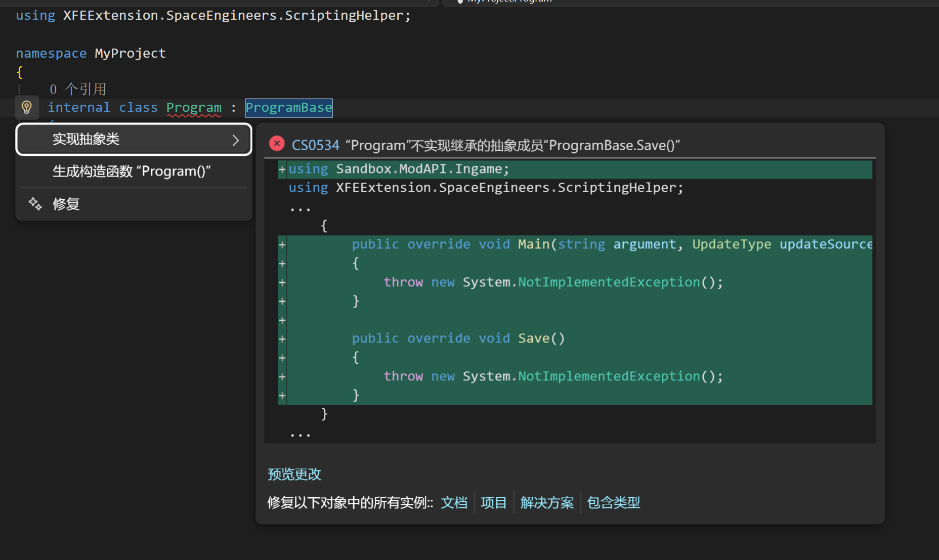Screen dimensions: 939x560
Task: Click Main method name in preview
Action: click(533, 244)
